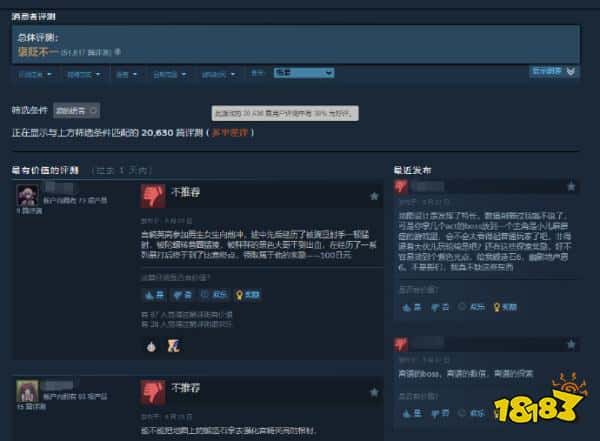Open the 日期范围 date range filter dropdown

point(170,74)
